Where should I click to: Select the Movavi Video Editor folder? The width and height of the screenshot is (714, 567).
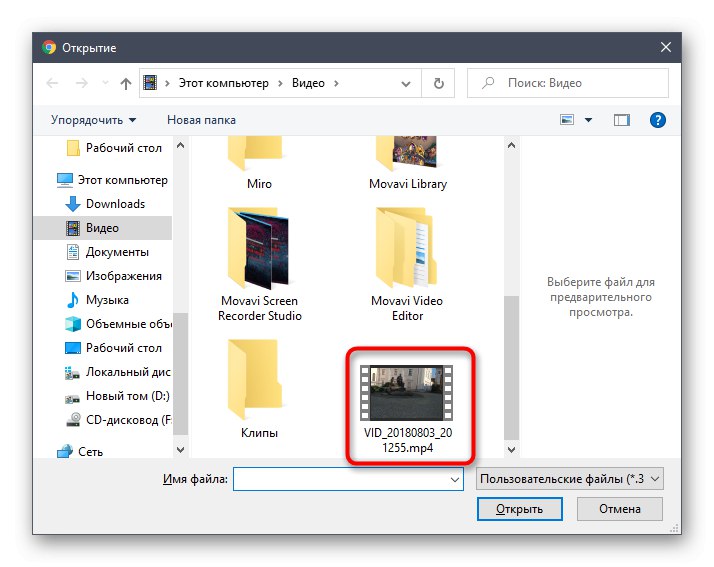pyautogui.click(x=408, y=265)
